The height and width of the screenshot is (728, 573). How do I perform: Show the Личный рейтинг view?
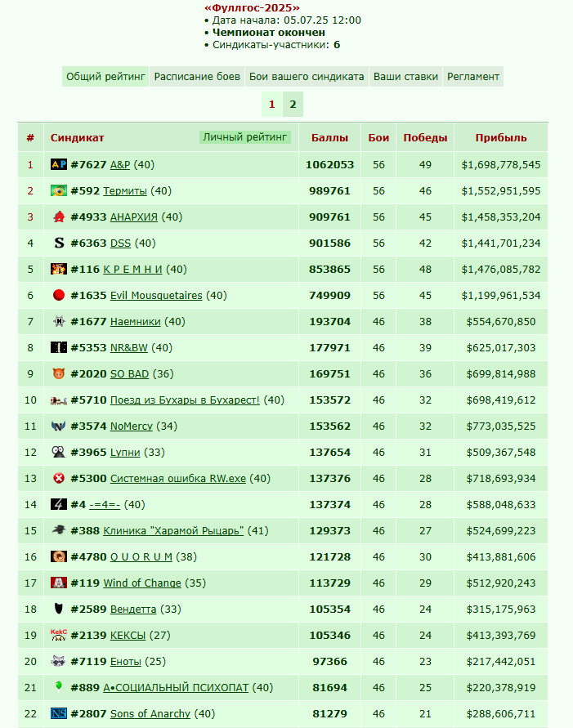pyautogui.click(x=244, y=137)
